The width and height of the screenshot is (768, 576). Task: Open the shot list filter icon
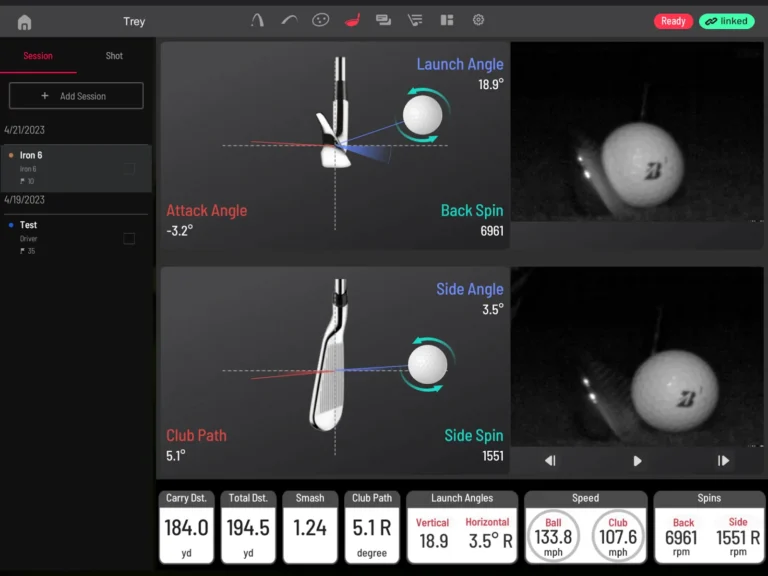[x=415, y=20]
